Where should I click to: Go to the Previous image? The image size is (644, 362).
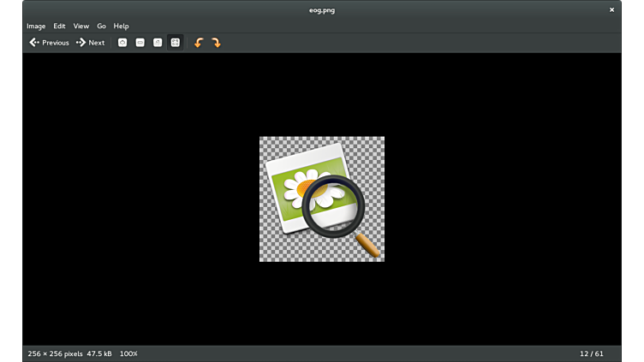(49, 43)
